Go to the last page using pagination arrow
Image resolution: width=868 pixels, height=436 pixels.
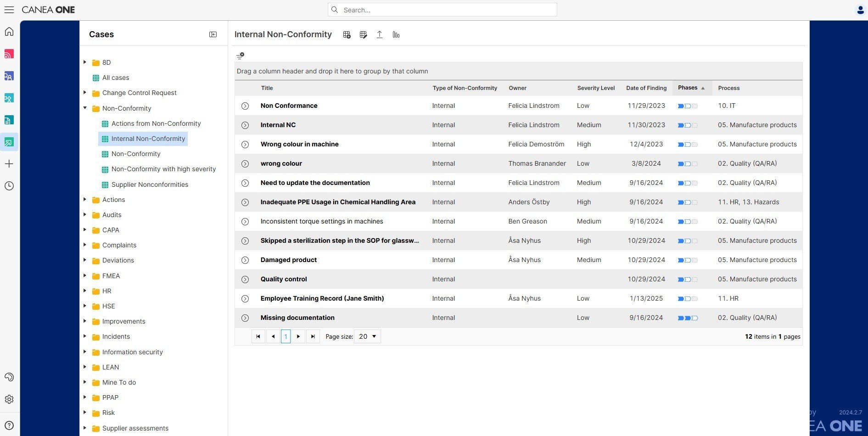point(313,336)
